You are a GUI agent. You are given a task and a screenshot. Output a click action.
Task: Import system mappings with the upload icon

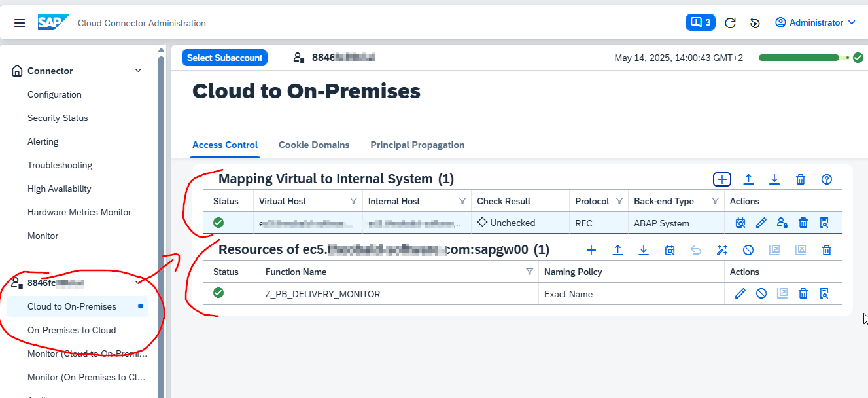(748, 179)
